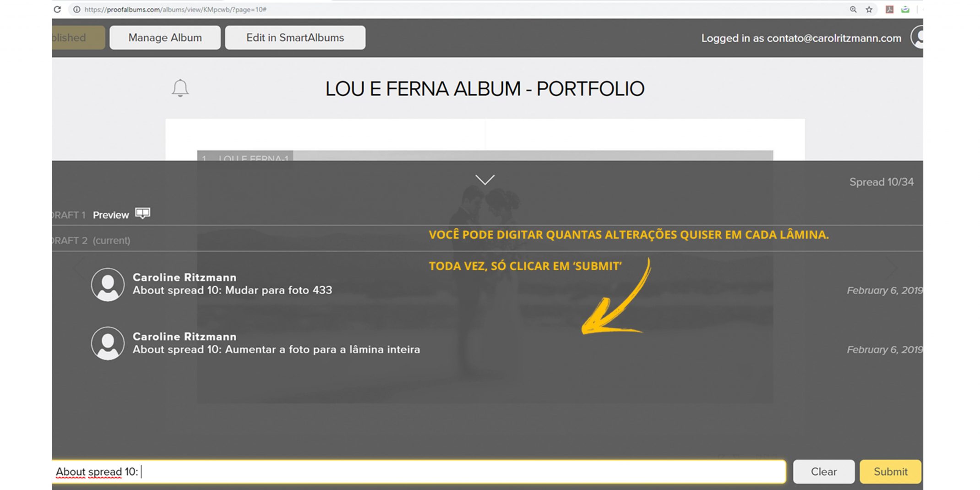Image resolution: width=980 pixels, height=490 pixels.
Task: Open Draft 1 Preview
Action: [x=111, y=215]
